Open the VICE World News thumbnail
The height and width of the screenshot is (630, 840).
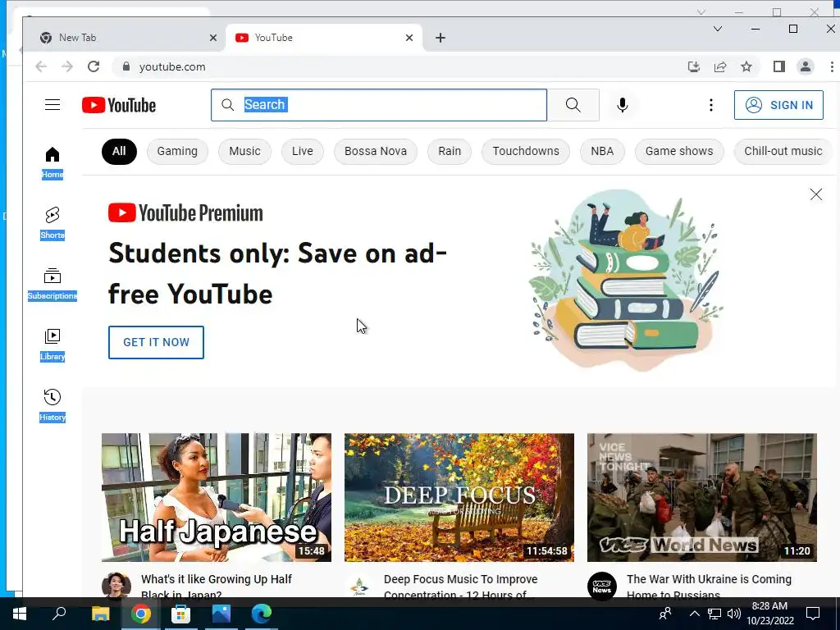(x=702, y=497)
